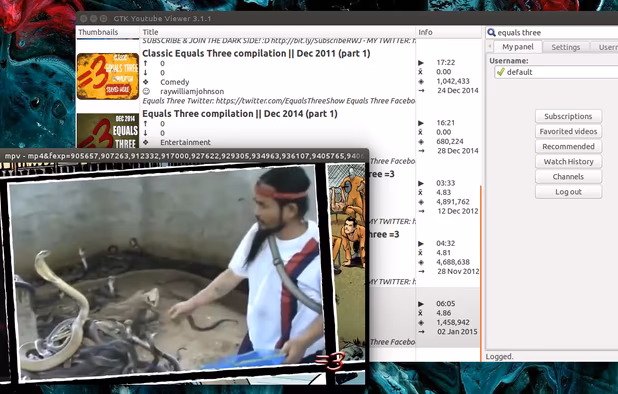Click the Channels button
Screen dimensions: 618x394
pos(568,177)
